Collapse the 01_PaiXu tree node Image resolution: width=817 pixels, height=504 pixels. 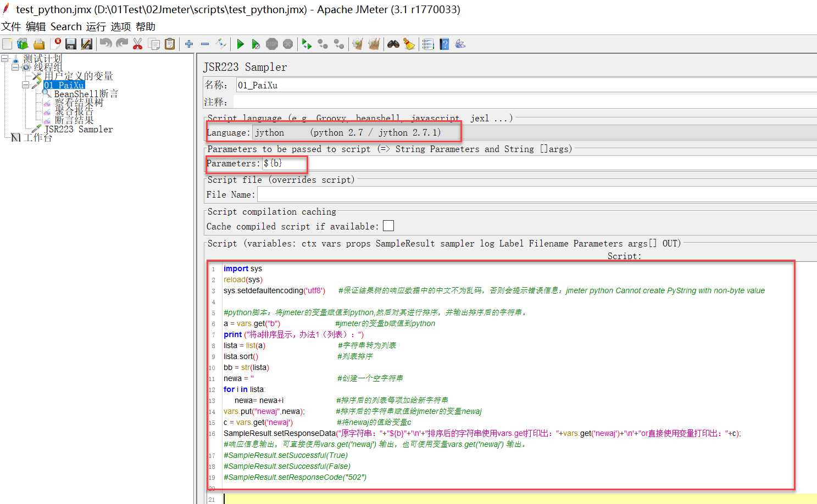click(25, 85)
